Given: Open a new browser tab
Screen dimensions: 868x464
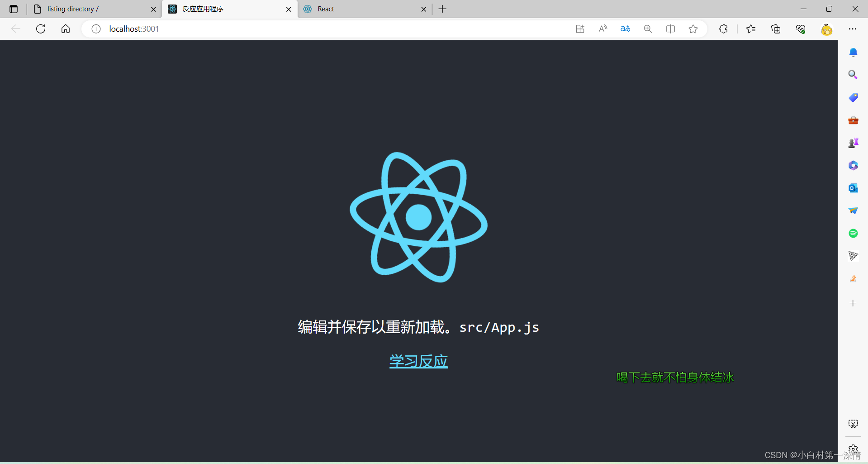Looking at the screenshot, I should 442,9.
